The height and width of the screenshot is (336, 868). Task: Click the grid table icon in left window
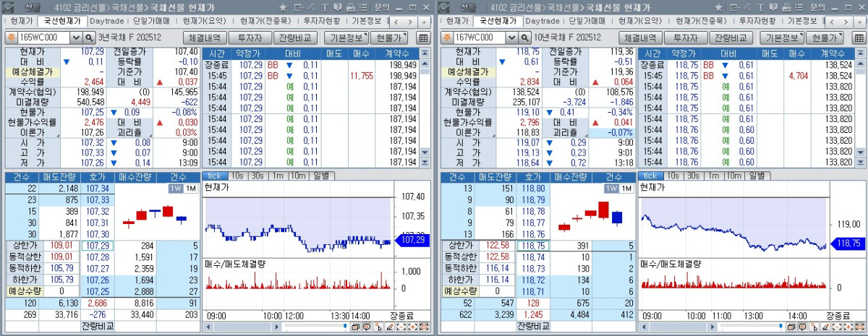[x=424, y=38]
